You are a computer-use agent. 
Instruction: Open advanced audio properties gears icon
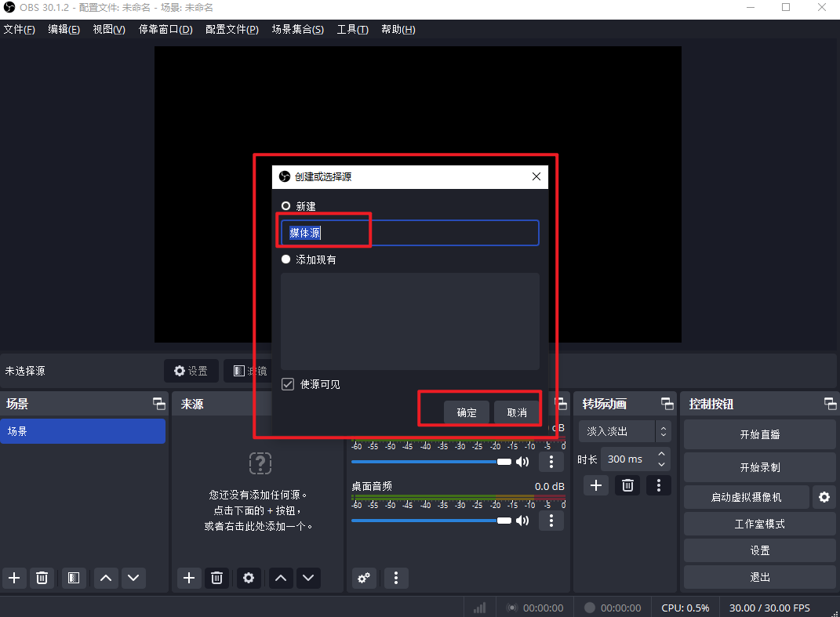pos(363,578)
